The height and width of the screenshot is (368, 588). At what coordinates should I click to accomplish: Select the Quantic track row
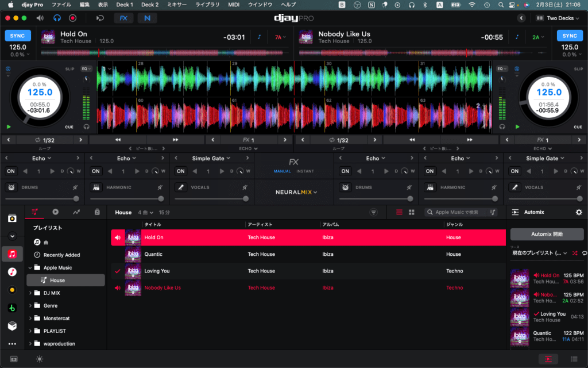tap(308, 254)
